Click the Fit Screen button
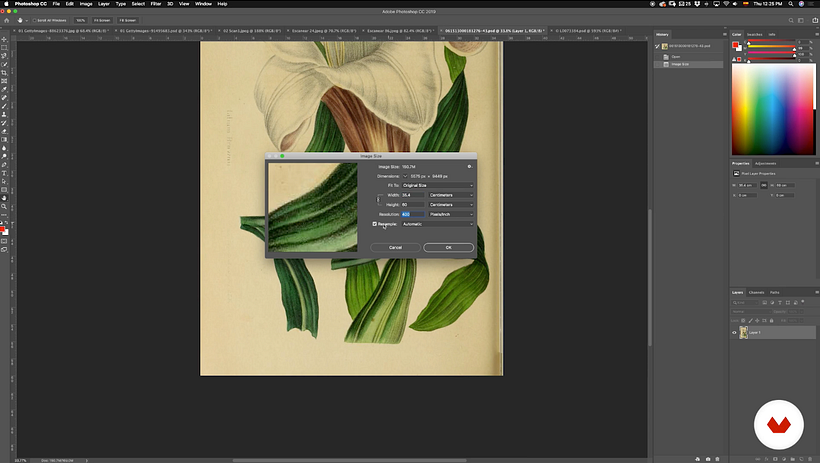 coord(102,20)
